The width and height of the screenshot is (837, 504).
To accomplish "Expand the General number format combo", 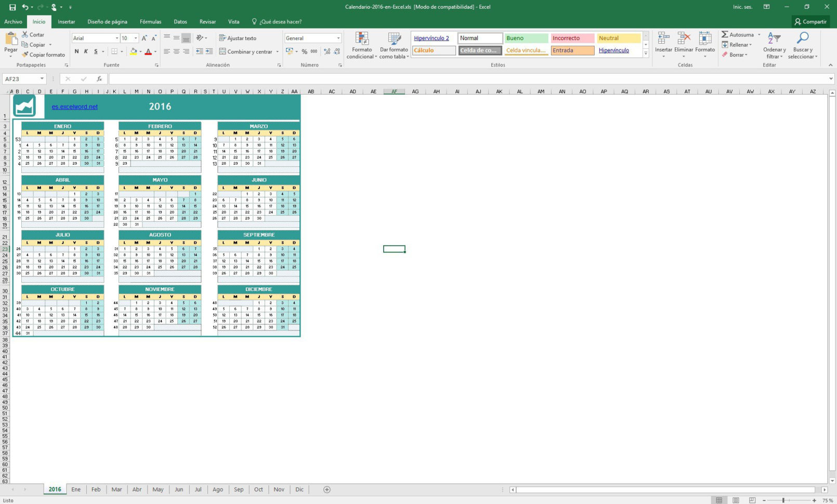I will point(338,38).
